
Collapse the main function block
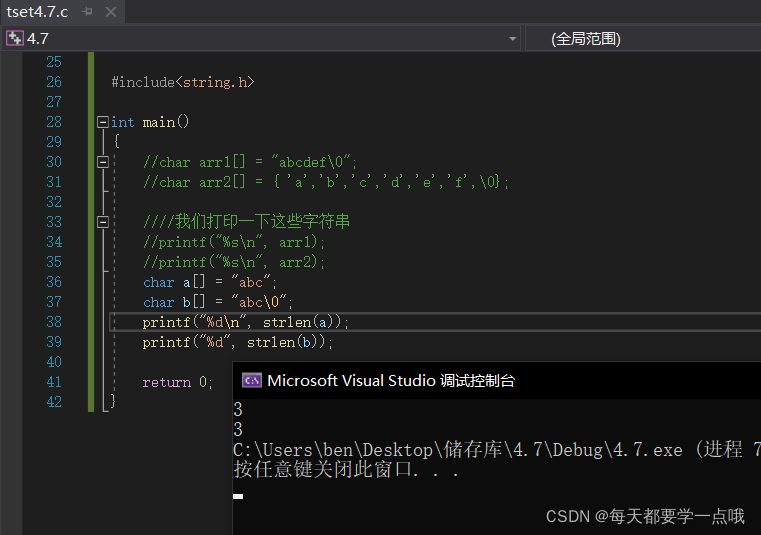(102, 122)
